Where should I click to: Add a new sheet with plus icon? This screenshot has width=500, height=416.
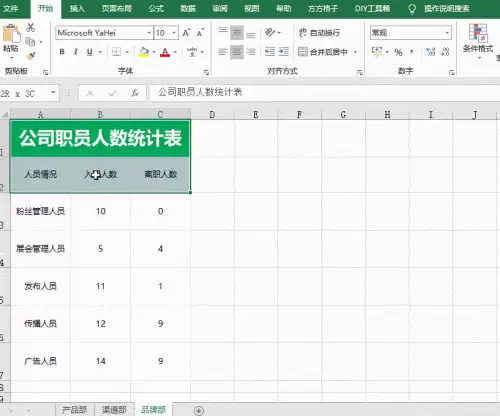199,410
